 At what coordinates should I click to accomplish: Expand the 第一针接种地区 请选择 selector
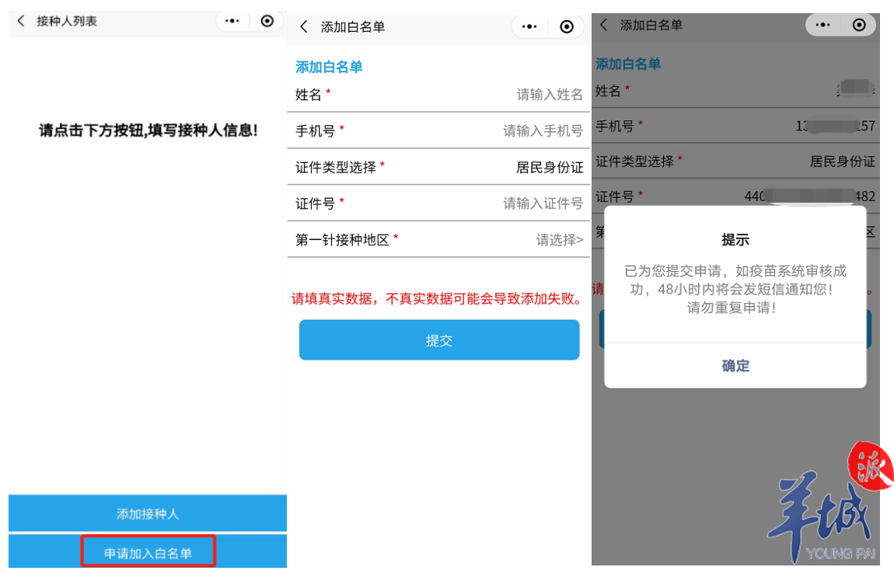tap(438, 239)
